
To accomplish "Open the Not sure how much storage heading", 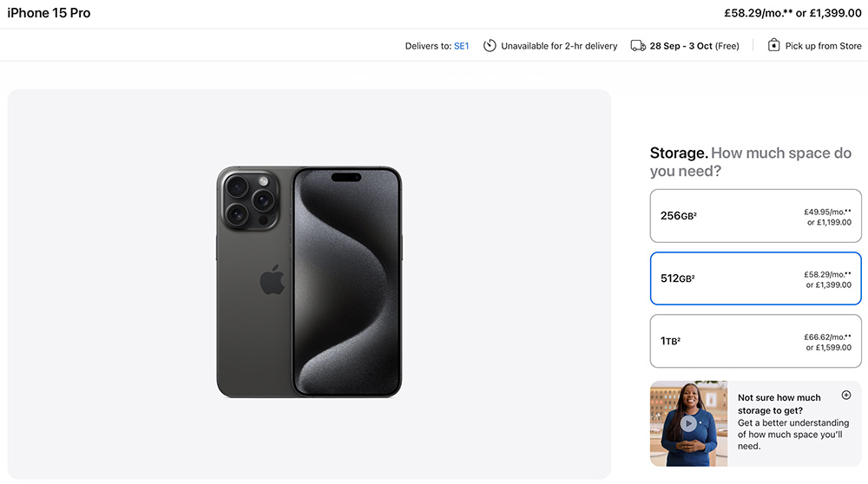I will 779,403.
